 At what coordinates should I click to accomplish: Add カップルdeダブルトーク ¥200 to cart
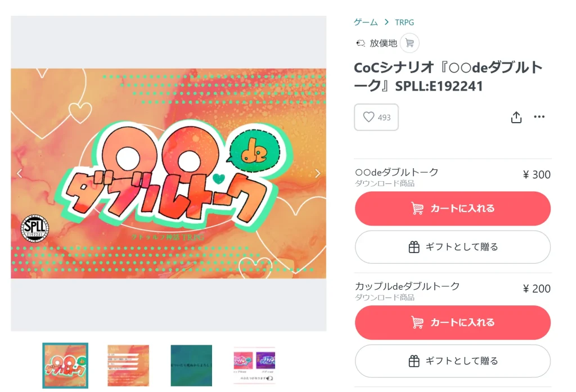coord(453,322)
